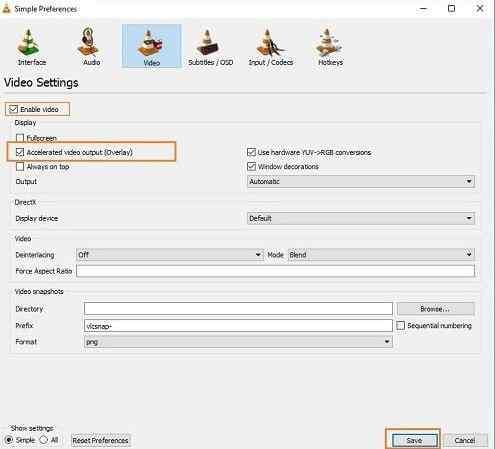This screenshot has width=495, height=449.
Task: Open the Display device dropdown
Action: [361, 218]
